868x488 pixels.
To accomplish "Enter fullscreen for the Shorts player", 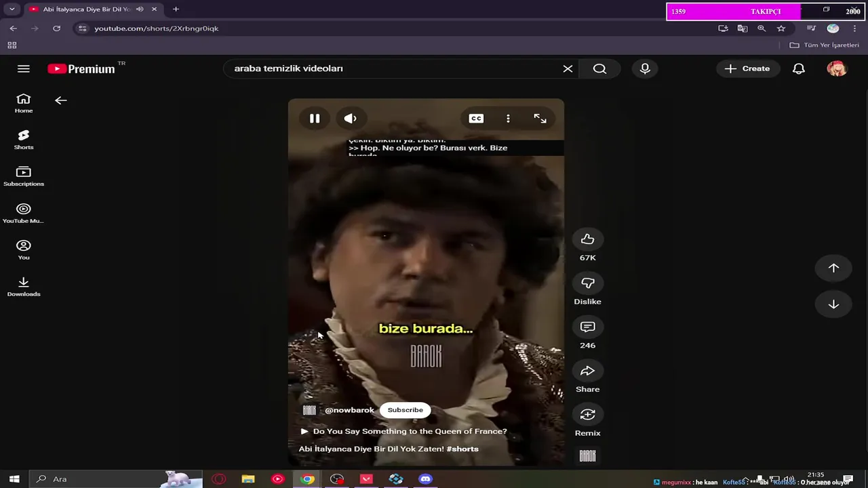I will tap(540, 119).
